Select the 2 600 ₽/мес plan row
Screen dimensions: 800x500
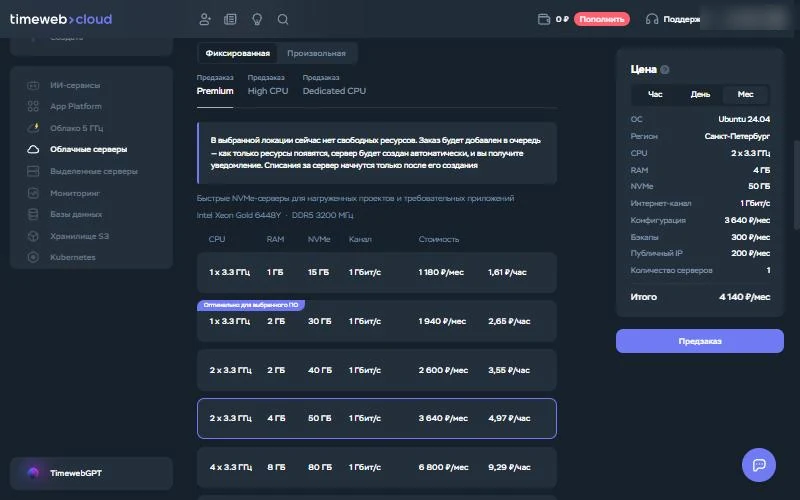(377, 370)
